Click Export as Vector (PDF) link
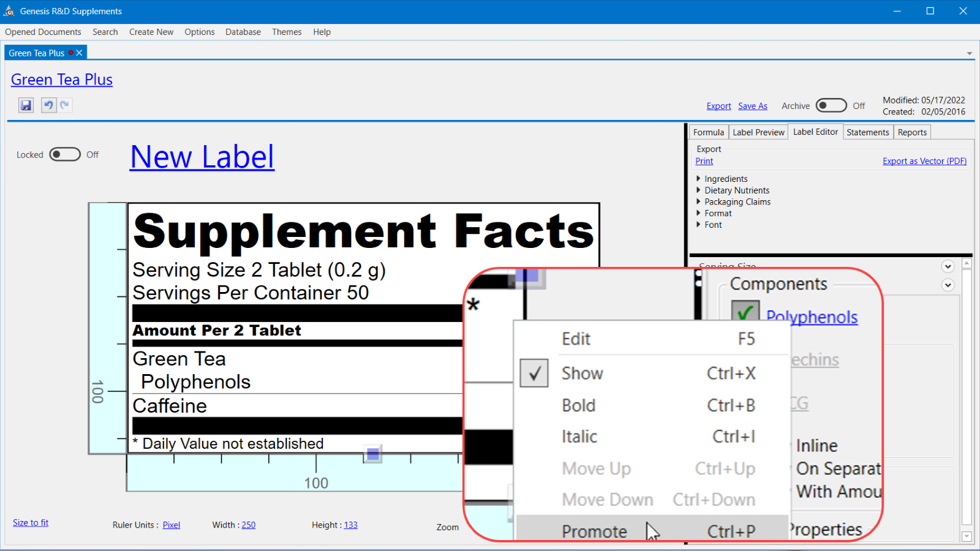 (x=924, y=161)
